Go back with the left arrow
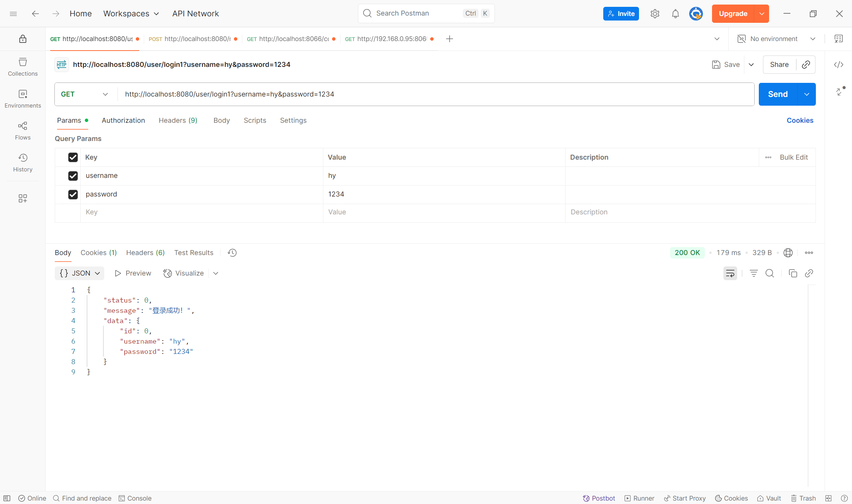Viewport: 852px width, 504px height. coord(35,14)
